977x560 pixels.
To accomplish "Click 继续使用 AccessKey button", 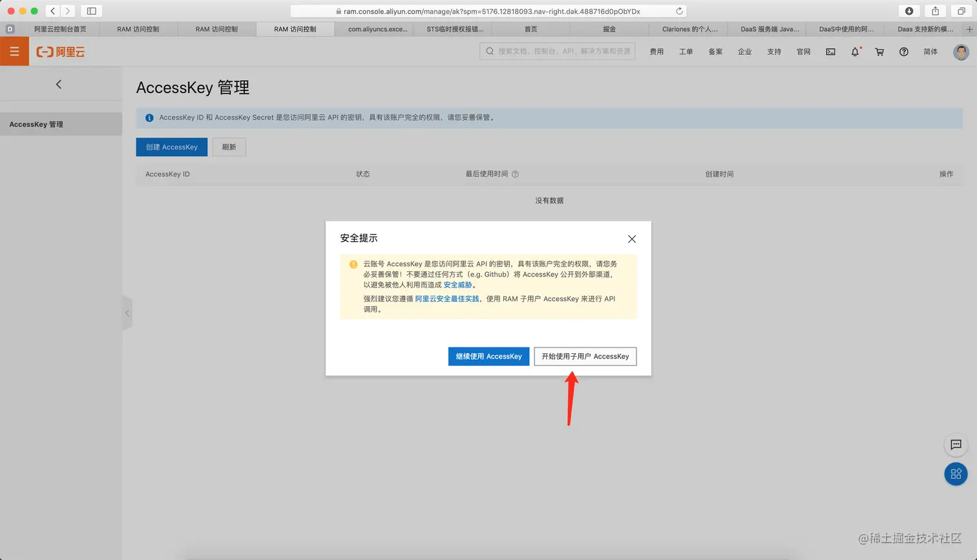I will 489,357.
